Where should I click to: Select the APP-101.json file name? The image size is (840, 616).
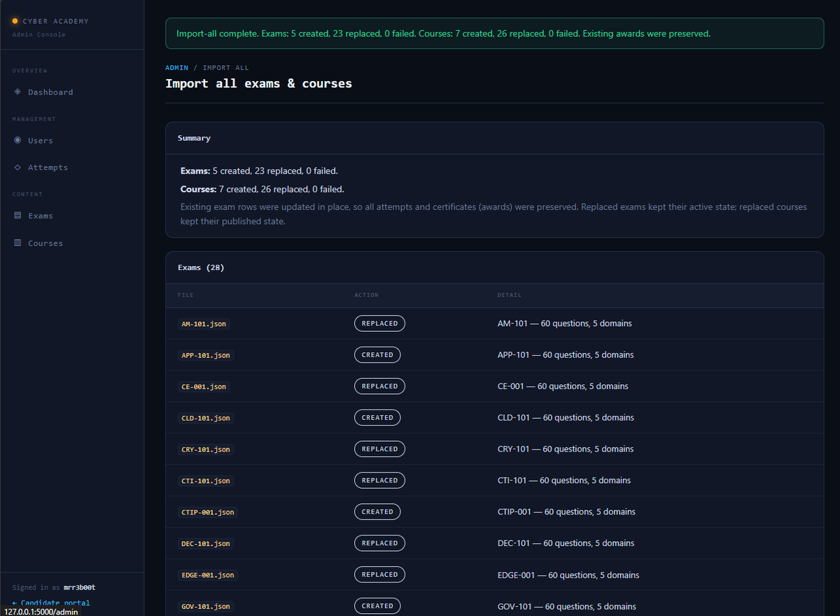click(206, 355)
